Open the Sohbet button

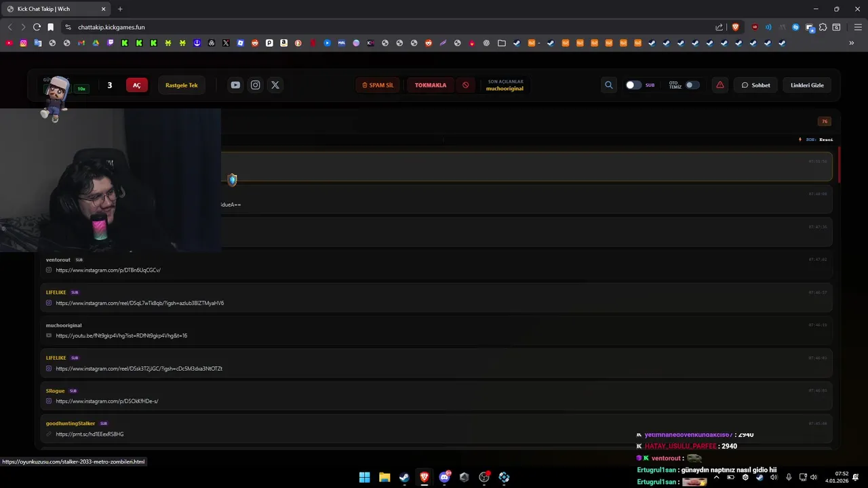tap(755, 85)
